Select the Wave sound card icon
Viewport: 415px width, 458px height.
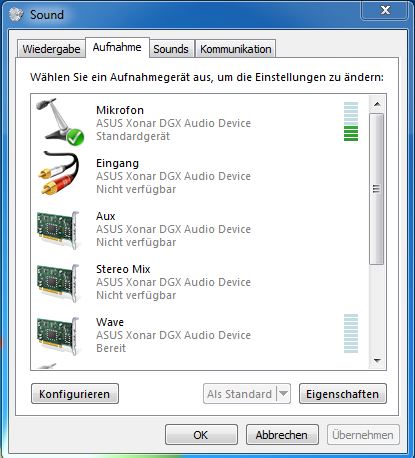(x=58, y=336)
